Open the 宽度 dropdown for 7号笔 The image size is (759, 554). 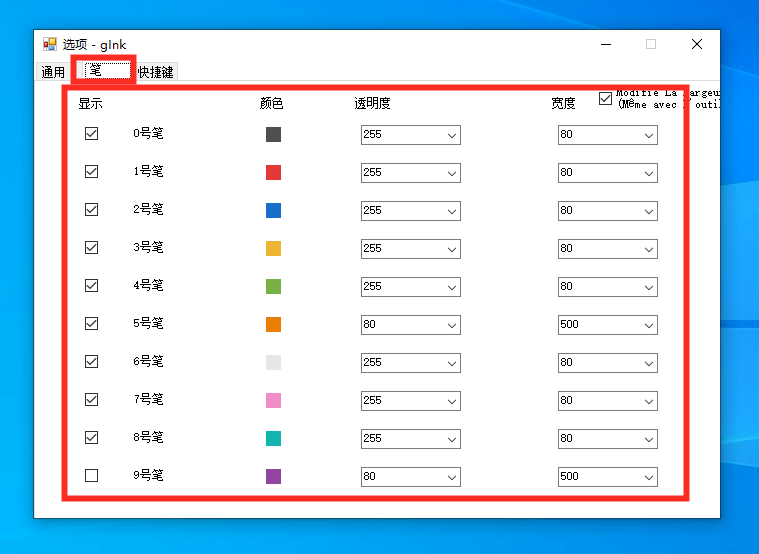coord(607,401)
